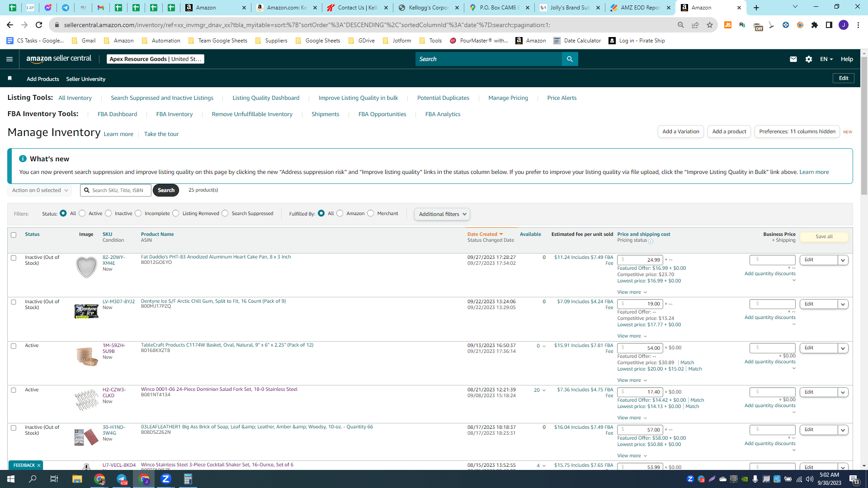Select Fulfilled By Merchant radio
868x488 pixels.
[371, 213]
